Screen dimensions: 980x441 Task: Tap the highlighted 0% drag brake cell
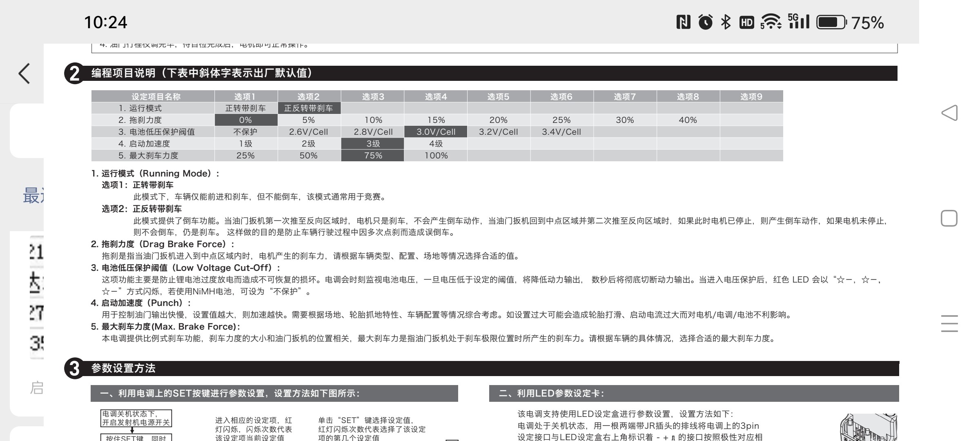click(246, 120)
